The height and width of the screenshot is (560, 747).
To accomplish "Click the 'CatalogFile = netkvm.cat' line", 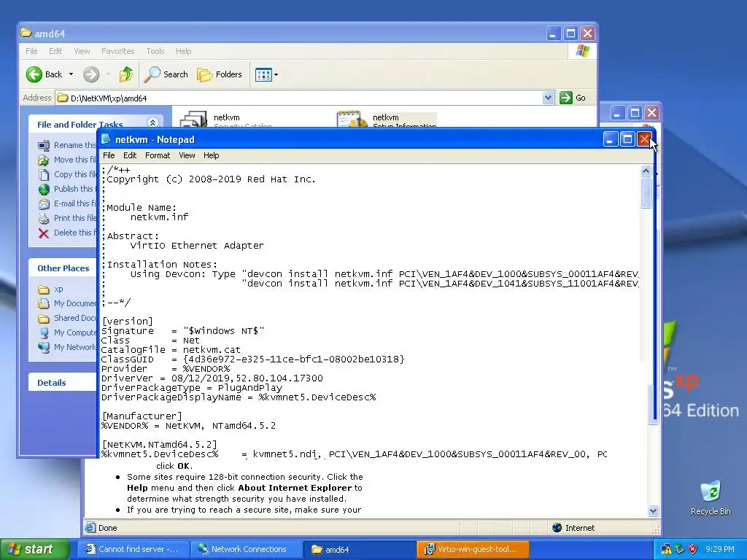I will [171, 349].
